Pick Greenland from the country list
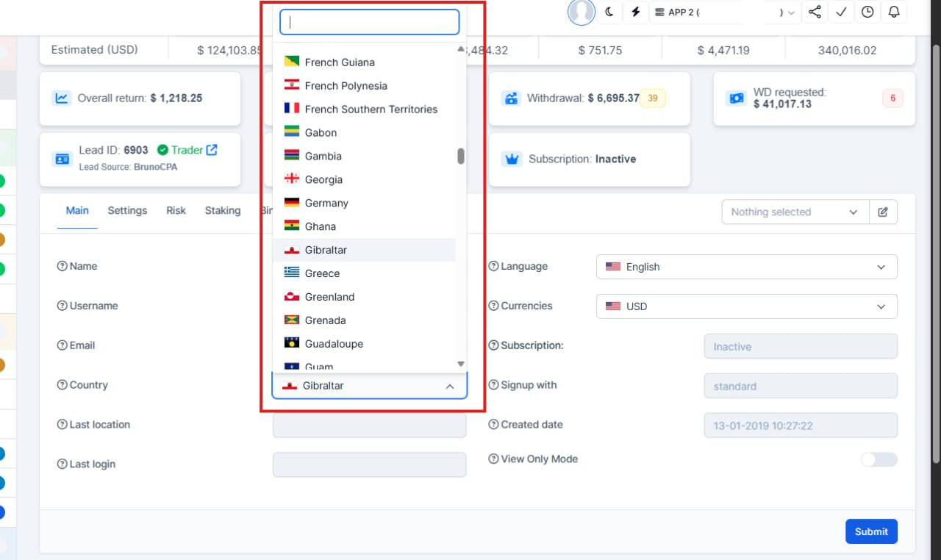 364,298
